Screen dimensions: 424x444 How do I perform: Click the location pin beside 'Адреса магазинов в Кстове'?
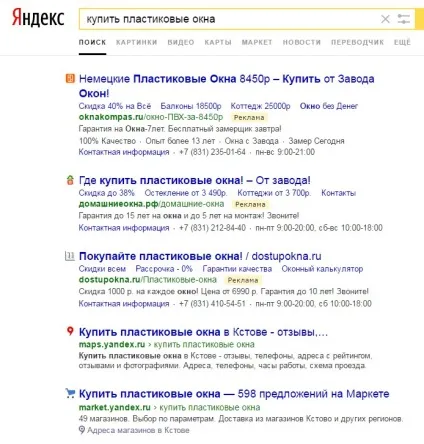(82, 430)
